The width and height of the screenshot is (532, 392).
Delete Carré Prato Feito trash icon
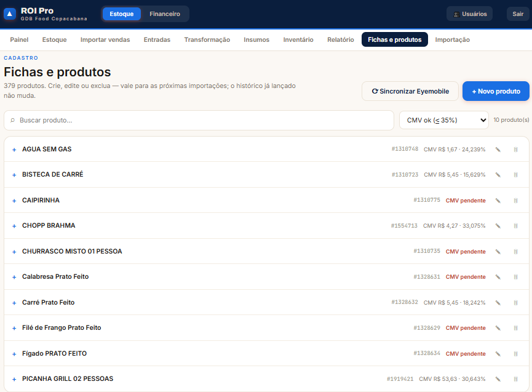click(x=516, y=303)
